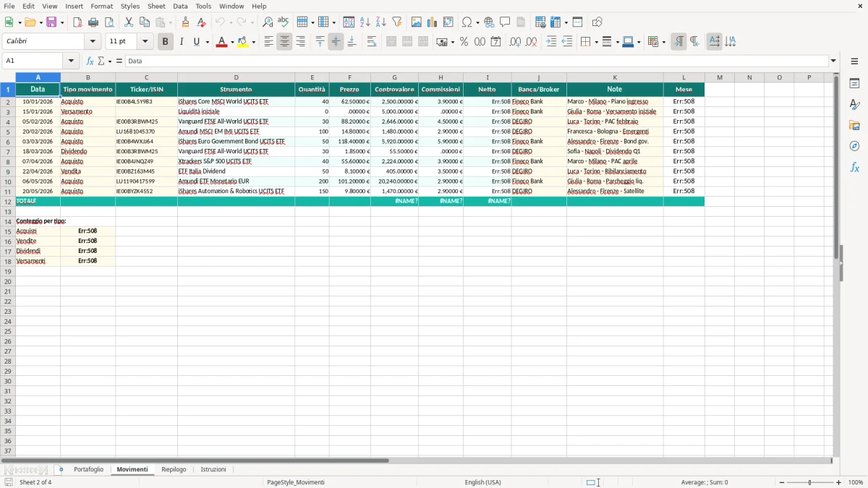Click the Insert Chart icon
The image size is (868, 488).
point(433,22)
